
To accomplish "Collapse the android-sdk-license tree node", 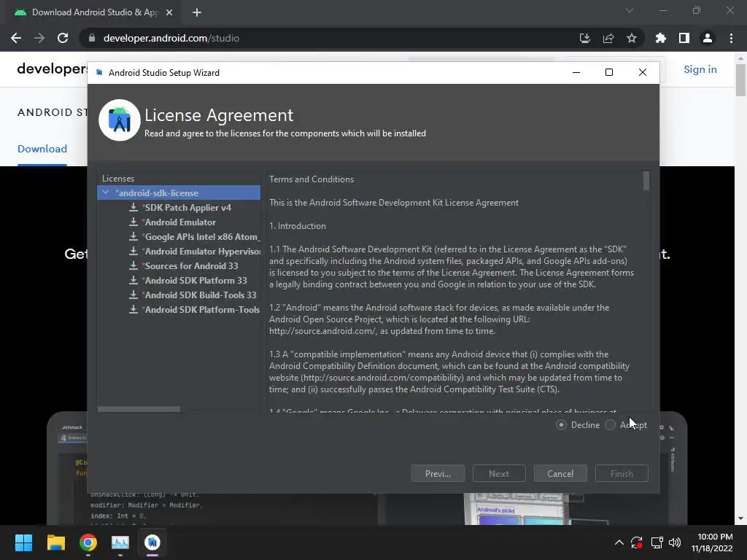I will click(105, 192).
